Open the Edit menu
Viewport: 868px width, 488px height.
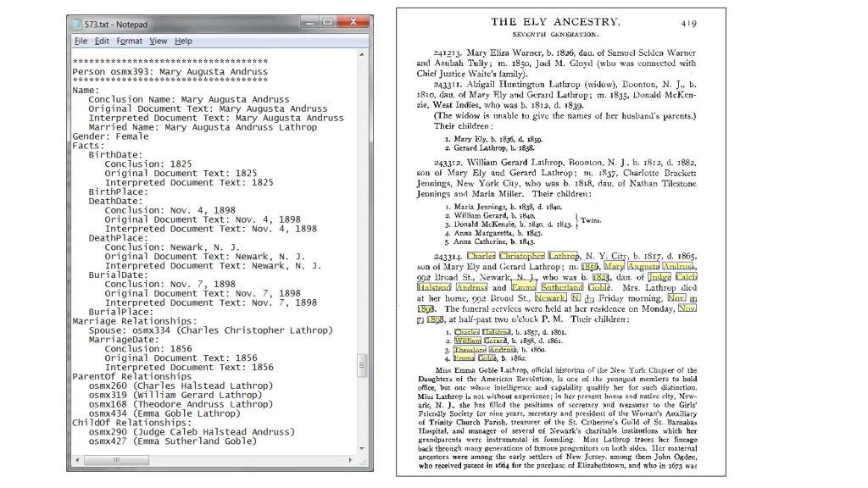tap(102, 41)
